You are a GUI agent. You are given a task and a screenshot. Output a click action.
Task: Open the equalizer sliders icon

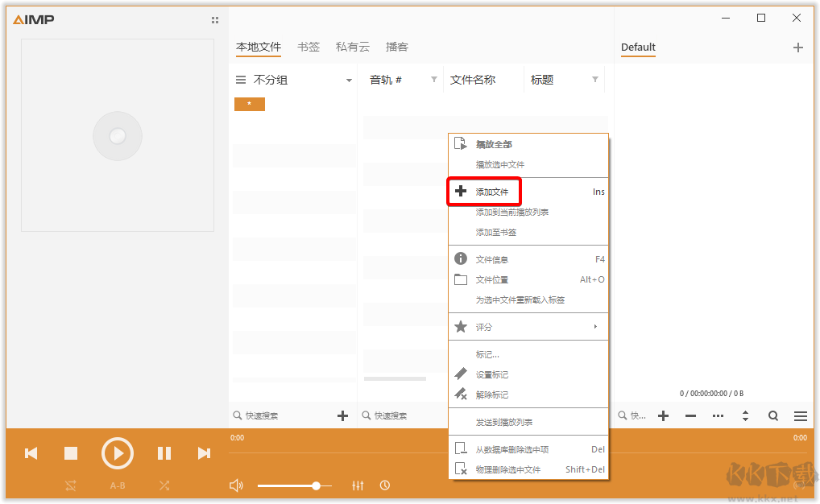point(358,485)
